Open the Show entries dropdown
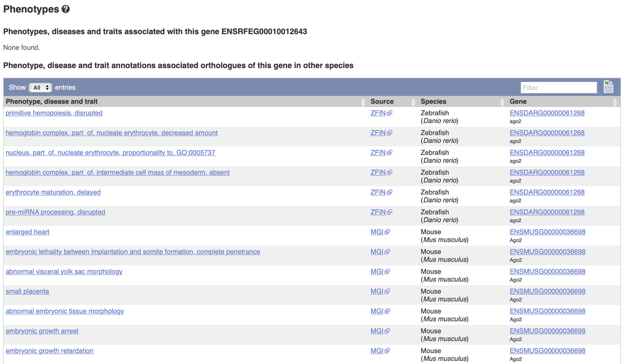 pyautogui.click(x=40, y=87)
